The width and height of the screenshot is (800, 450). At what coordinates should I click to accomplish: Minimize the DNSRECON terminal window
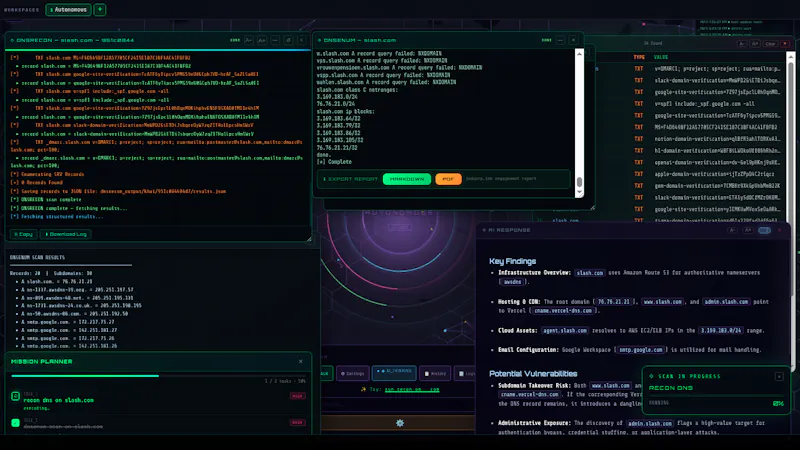click(x=275, y=40)
